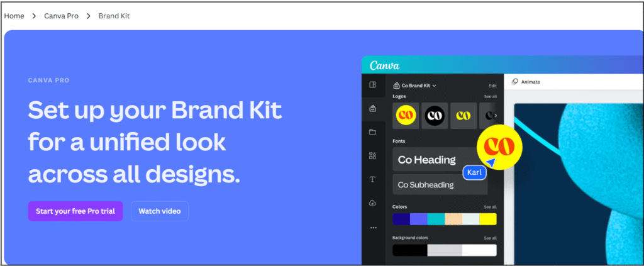Click the Canva logo in editor header

[x=384, y=65]
